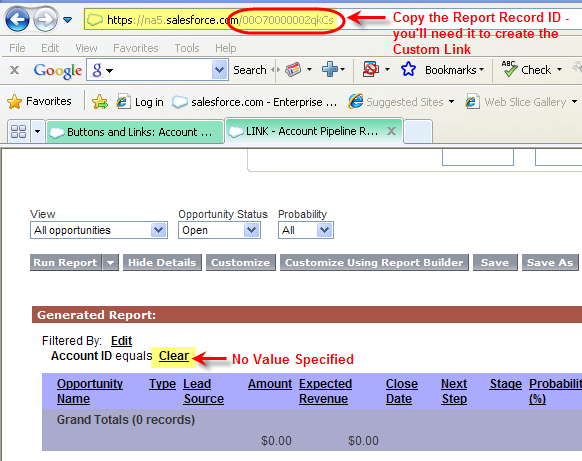Open the Help menu
Screen dimensions: 582x461
click(225, 48)
